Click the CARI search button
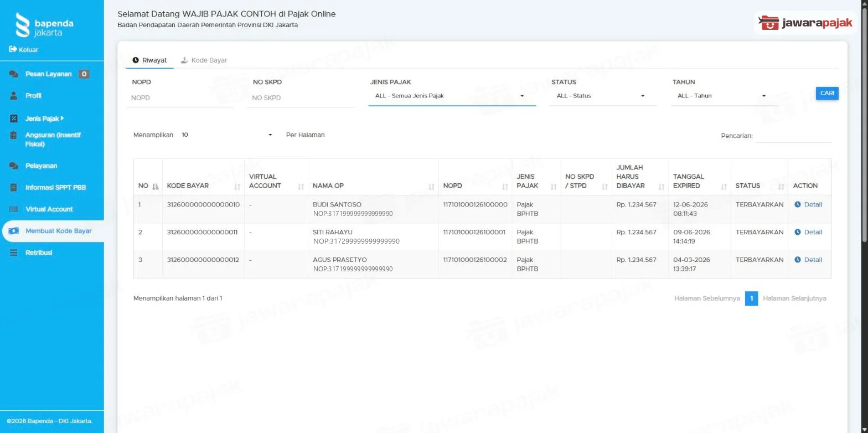The height and width of the screenshot is (433, 868). click(x=827, y=93)
